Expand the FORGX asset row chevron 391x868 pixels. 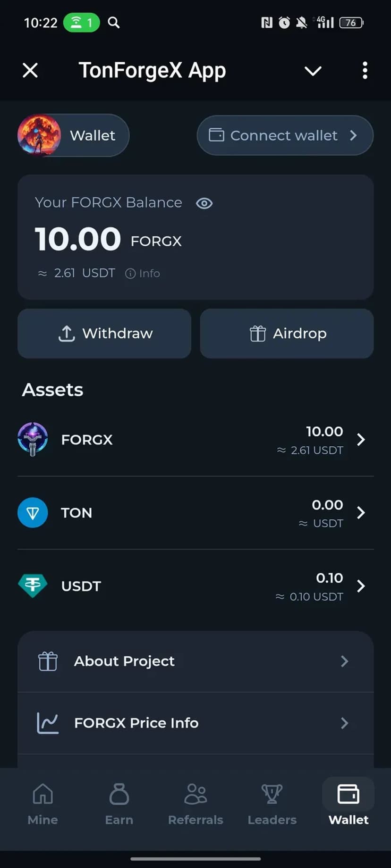361,440
